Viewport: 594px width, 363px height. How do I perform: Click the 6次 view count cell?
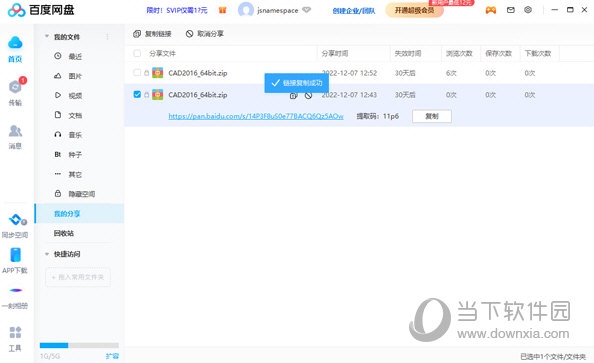coord(451,73)
